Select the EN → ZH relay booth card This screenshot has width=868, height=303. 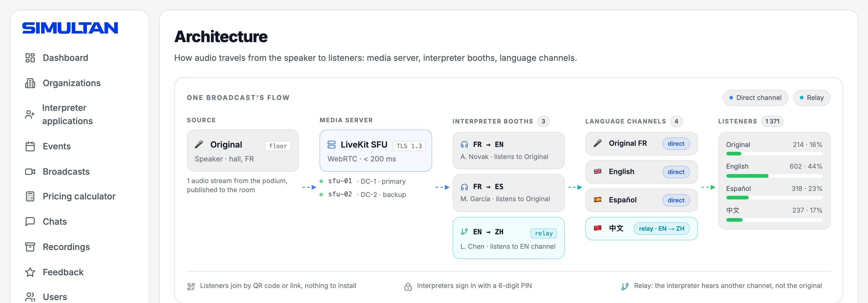(508, 238)
